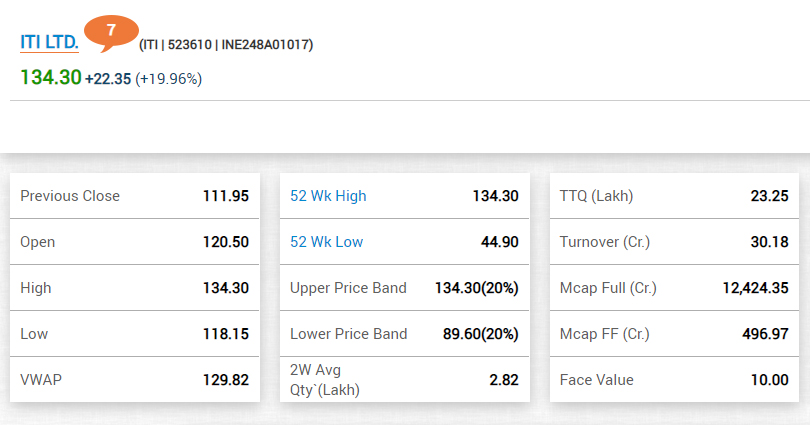Select the TTQ (Lakh) value 23.25

(769, 196)
